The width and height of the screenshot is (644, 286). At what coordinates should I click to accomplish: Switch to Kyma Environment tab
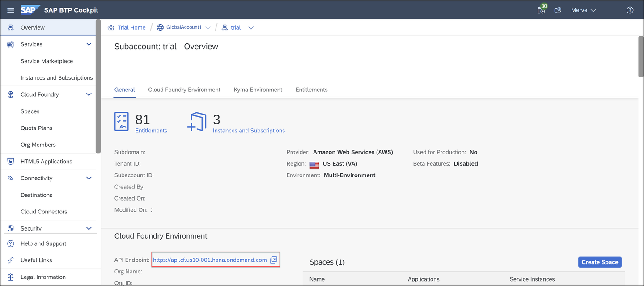258,90
